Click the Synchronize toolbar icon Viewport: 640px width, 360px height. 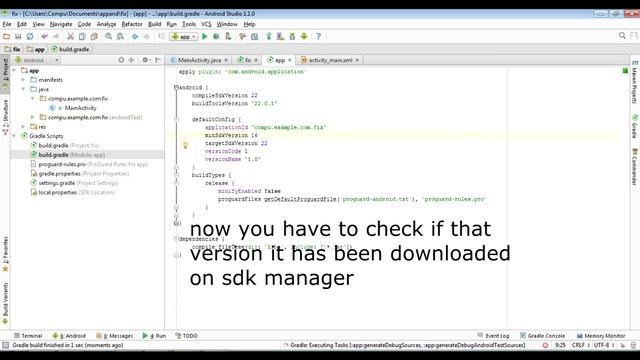(x=30, y=36)
